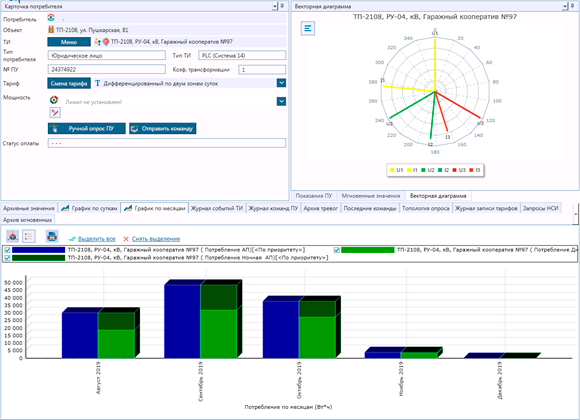Open Архив мгновенных tab
The width and height of the screenshot is (580, 420).
click(x=28, y=220)
